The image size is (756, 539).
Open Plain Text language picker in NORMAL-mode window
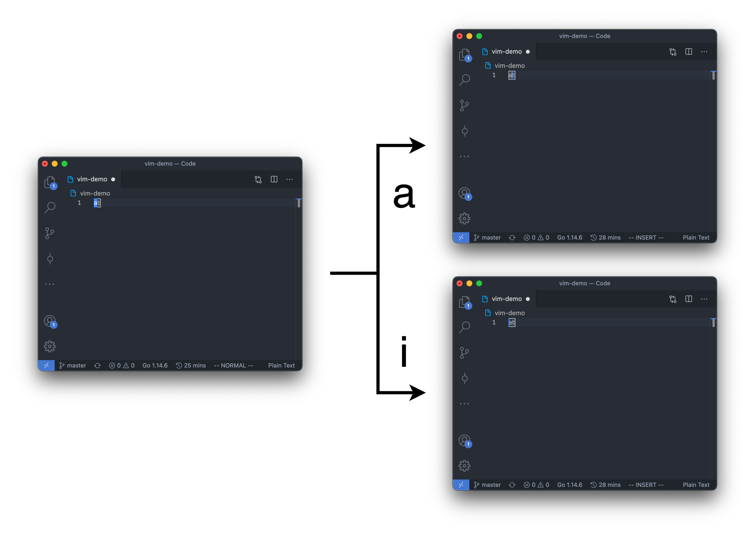[281, 365]
